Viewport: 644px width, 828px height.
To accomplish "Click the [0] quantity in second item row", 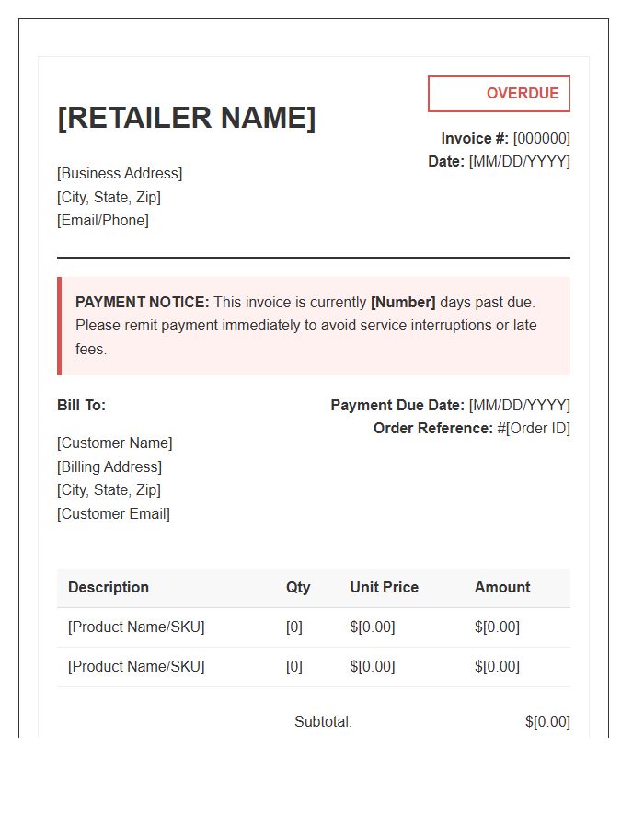I will 294,666.
